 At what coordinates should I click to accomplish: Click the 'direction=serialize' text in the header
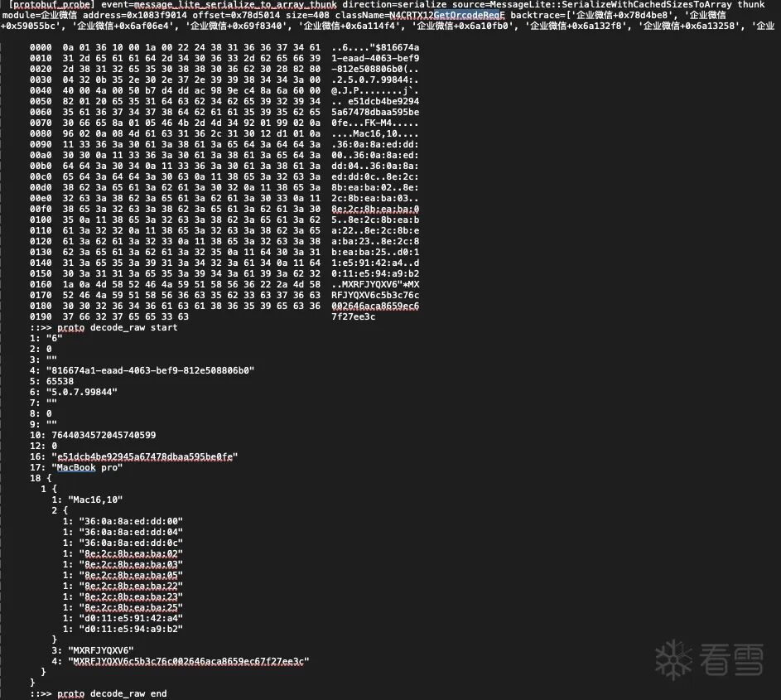(394, 4)
